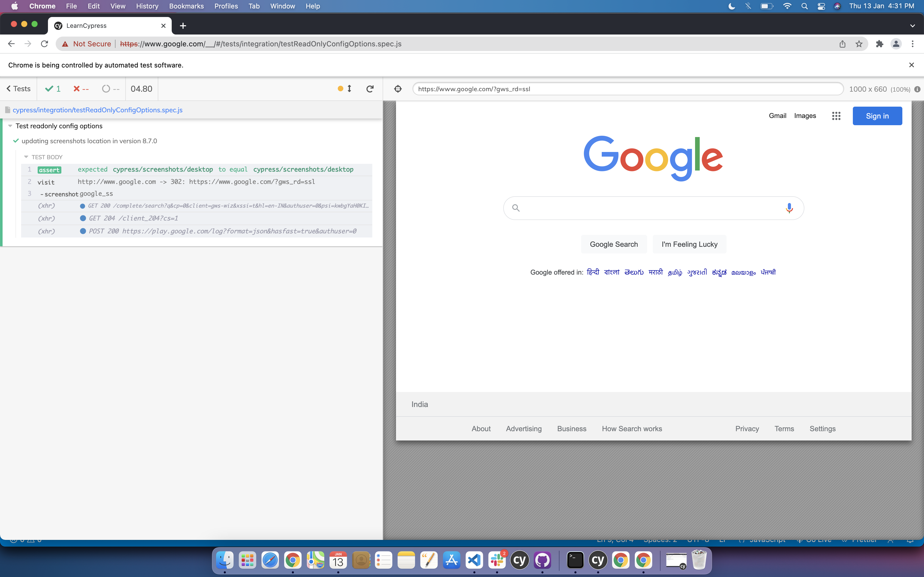Image resolution: width=924 pixels, height=577 pixels.
Task: Click the microphone voice search icon
Action: (x=789, y=208)
